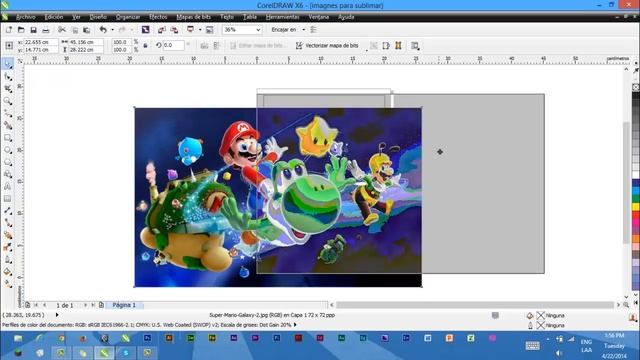Select the Eyedropper tool
This screenshot has width=640, height=360.
[x=8, y=247]
